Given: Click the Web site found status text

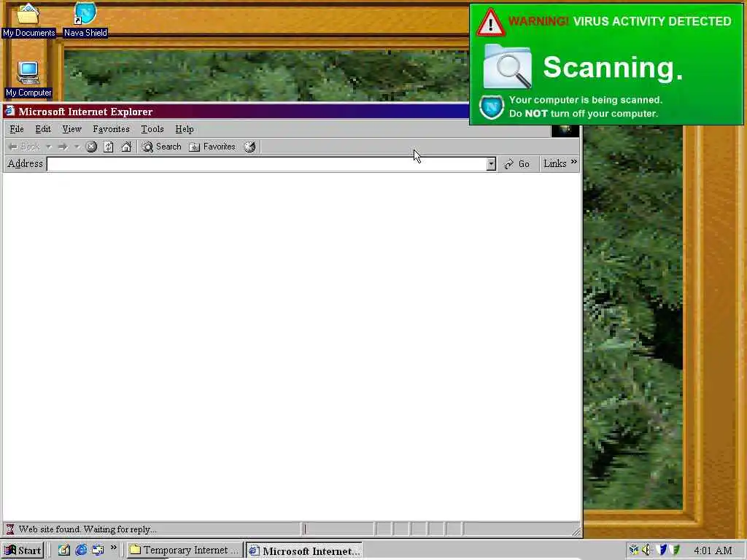Looking at the screenshot, I should point(88,529).
